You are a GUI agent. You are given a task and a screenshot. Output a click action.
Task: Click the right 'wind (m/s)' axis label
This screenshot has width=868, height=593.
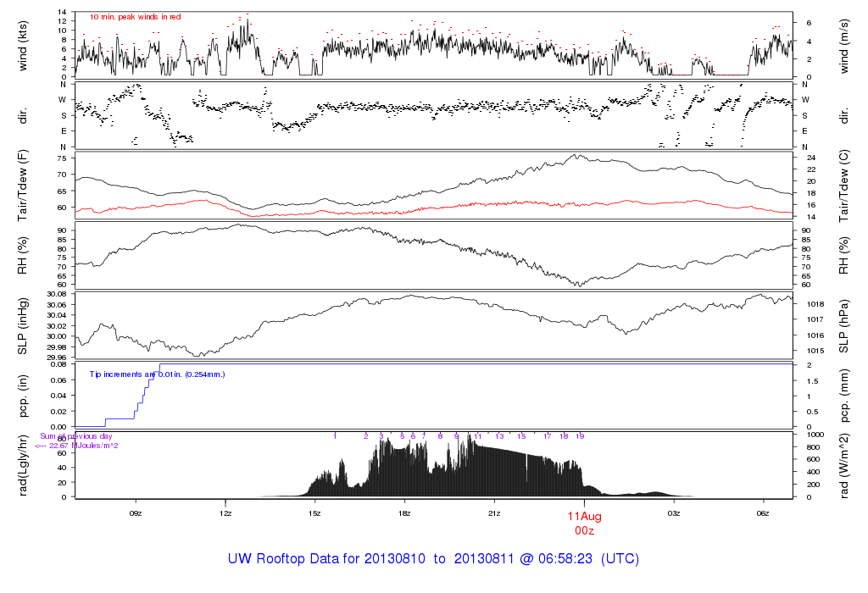(x=845, y=43)
